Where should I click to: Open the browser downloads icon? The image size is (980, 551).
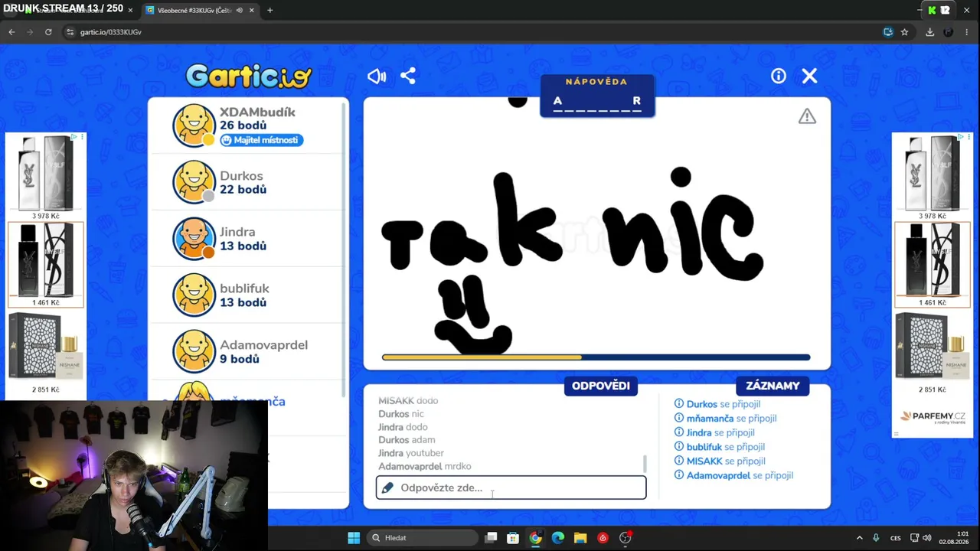point(929,32)
